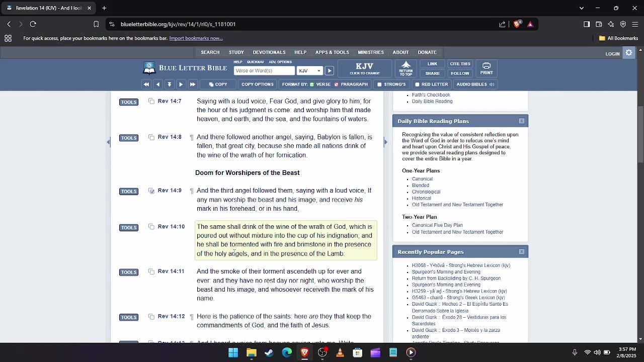The width and height of the screenshot is (644, 362).
Task: Click KJV Click to Change selector
Action: pos(365,68)
